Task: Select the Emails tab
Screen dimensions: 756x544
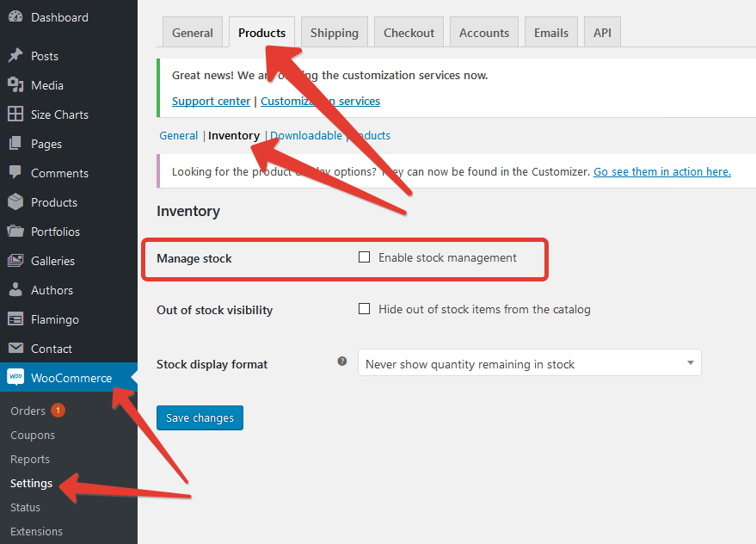Action: click(550, 33)
